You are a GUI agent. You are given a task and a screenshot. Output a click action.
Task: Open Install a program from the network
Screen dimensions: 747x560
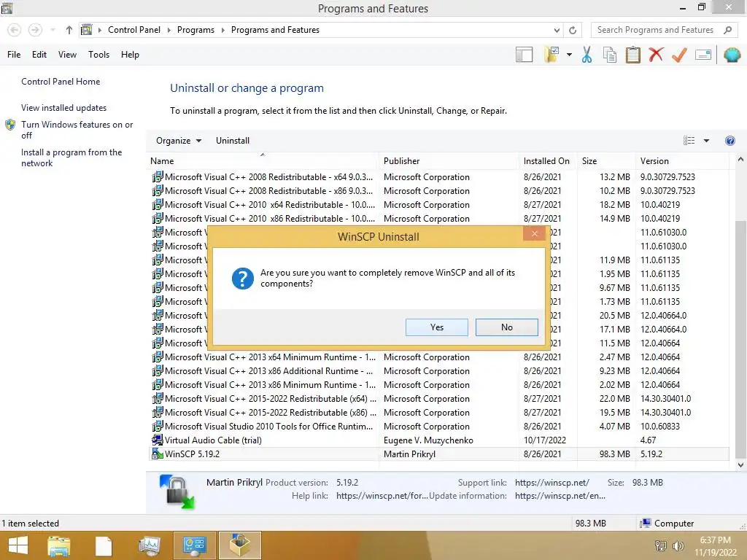(71, 157)
